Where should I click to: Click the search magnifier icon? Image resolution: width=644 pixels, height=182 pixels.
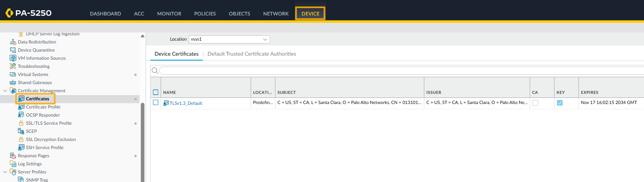tap(155, 71)
